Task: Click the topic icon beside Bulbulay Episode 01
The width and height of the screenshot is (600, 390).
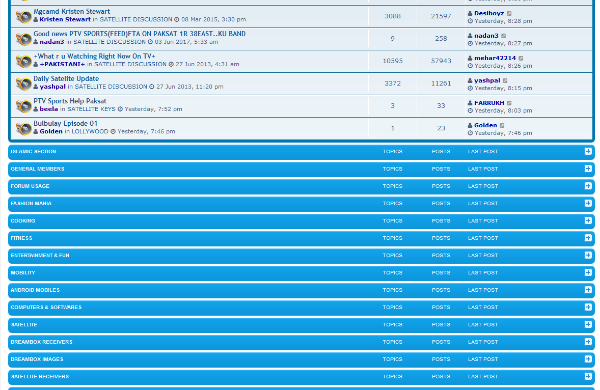Action: [23, 128]
